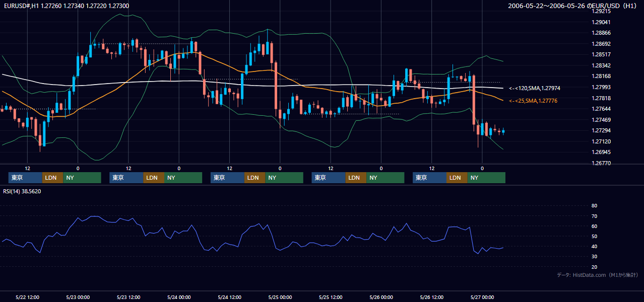Click price axis label 1.27644
644x302 pixels.
coord(601,109)
